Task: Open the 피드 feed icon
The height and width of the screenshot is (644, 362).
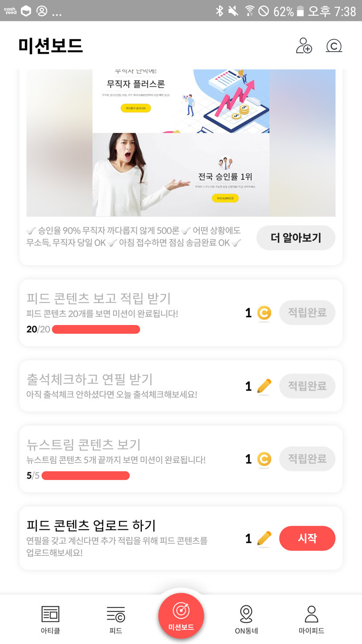Action: pos(116,614)
